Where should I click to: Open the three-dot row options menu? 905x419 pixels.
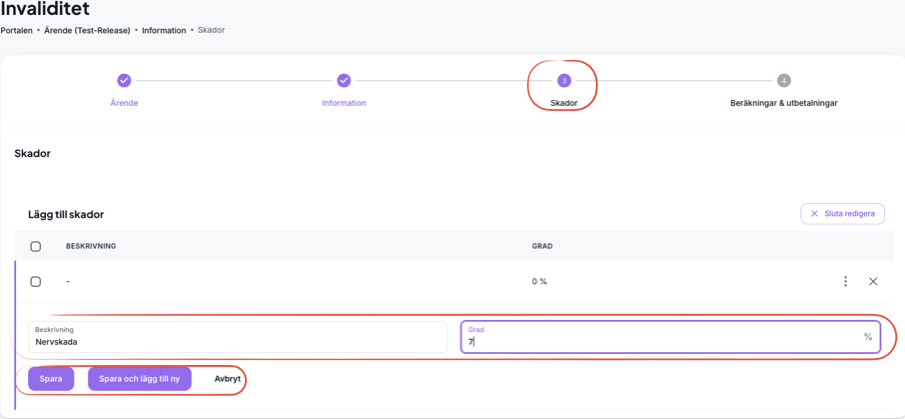(x=845, y=282)
